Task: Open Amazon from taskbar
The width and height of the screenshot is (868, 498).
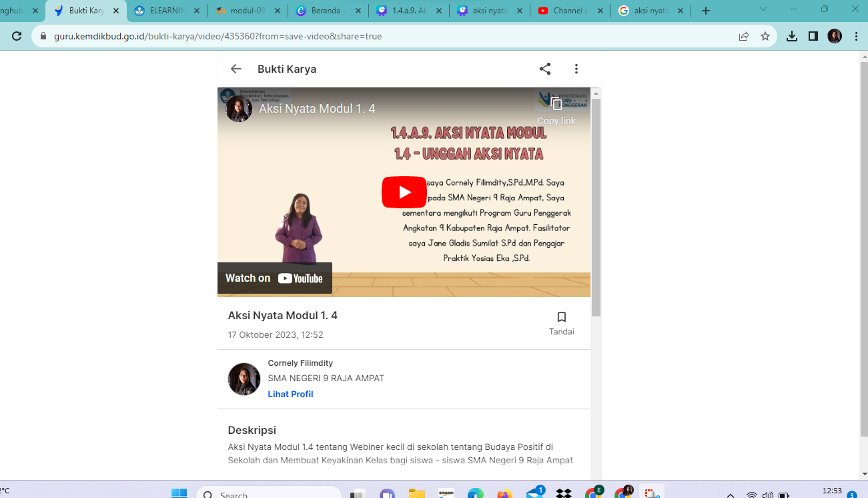Action: click(x=446, y=494)
